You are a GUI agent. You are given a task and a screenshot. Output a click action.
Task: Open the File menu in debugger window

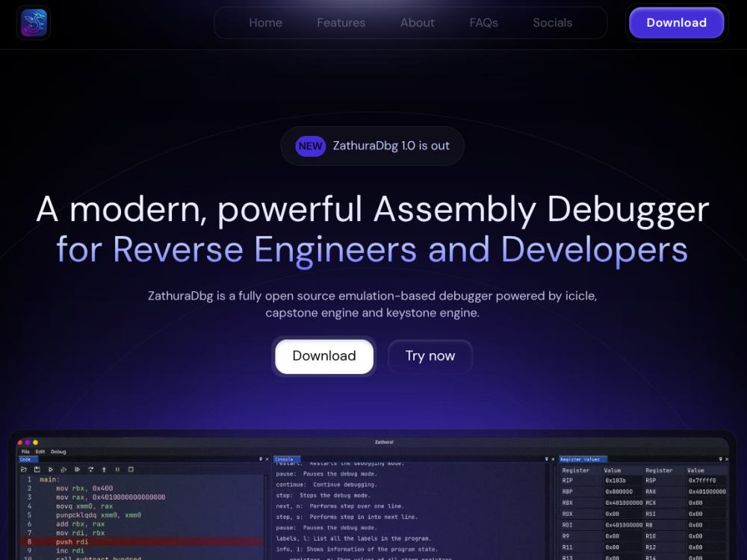(x=25, y=452)
